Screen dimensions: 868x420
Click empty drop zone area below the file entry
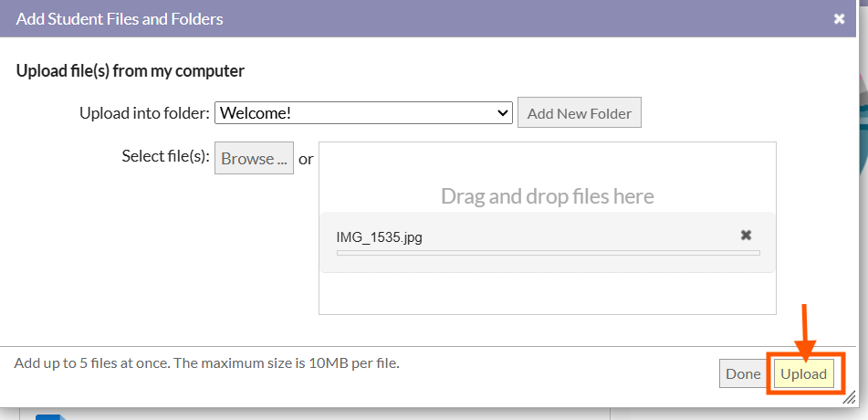547,294
